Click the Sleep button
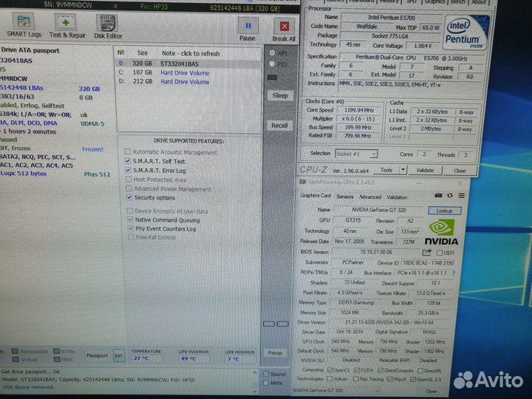 click(x=280, y=95)
